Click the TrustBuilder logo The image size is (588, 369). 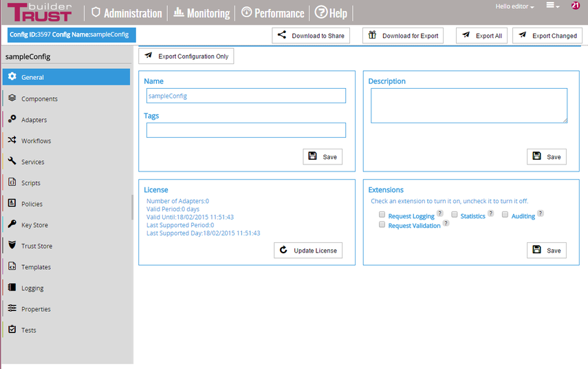(39, 12)
